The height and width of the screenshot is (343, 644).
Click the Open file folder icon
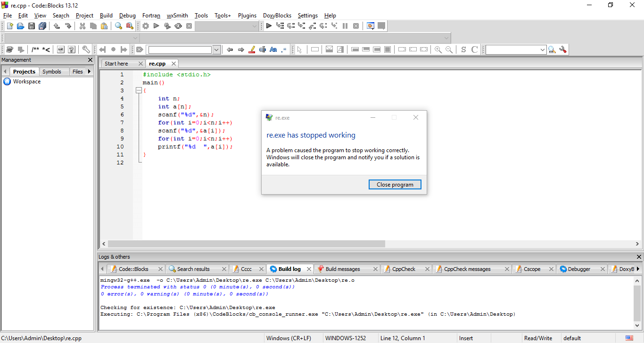pyautogui.click(x=20, y=26)
